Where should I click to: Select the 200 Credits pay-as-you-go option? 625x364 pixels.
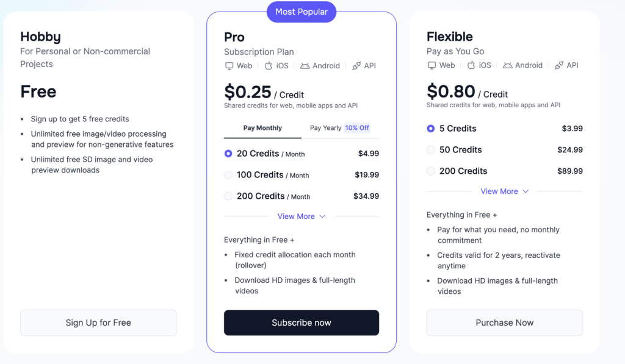pyautogui.click(x=431, y=171)
